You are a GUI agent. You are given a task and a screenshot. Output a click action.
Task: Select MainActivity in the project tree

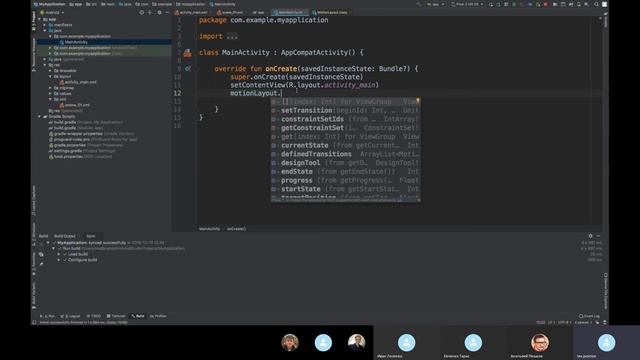(x=76, y=42)
